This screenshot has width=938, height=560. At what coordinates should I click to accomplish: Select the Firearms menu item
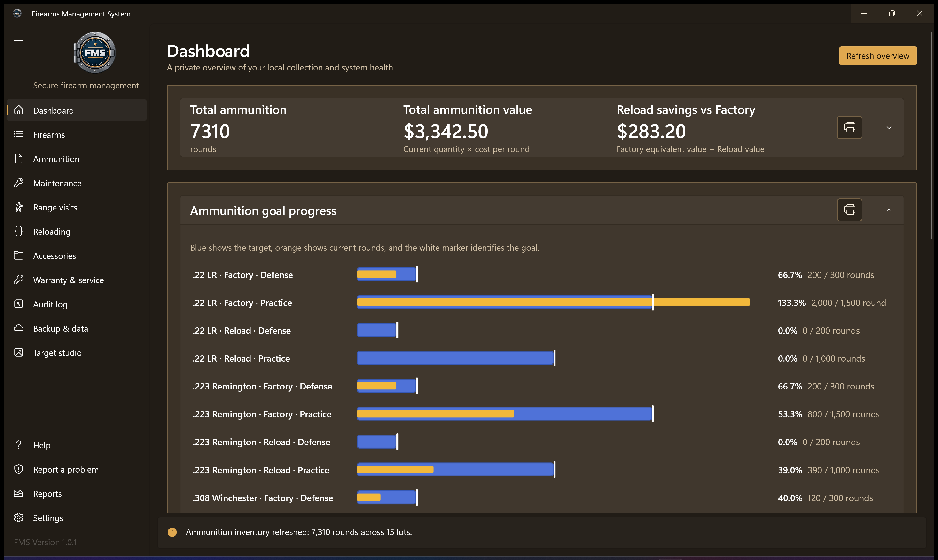point(77,135)
